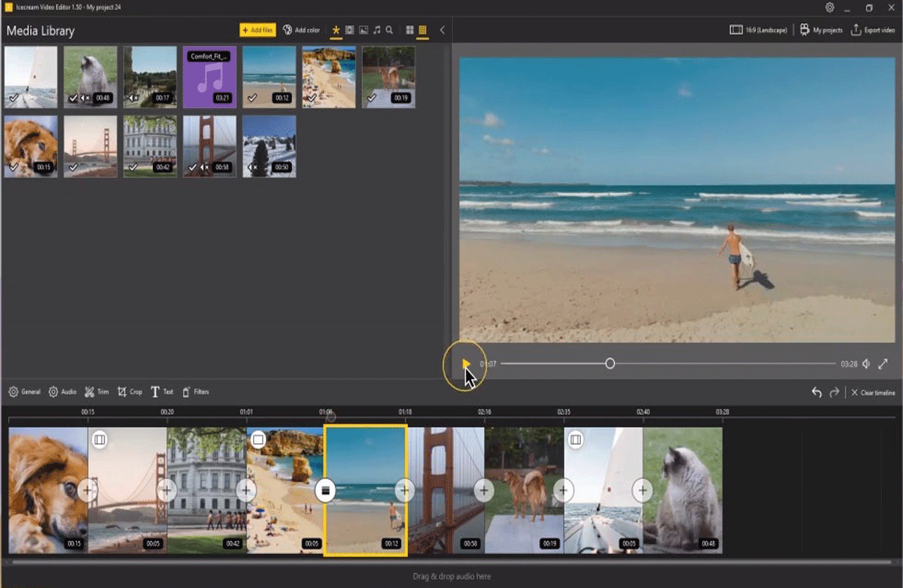Redo the last undone action
903x588 pixels.
[x=834, y=392]
